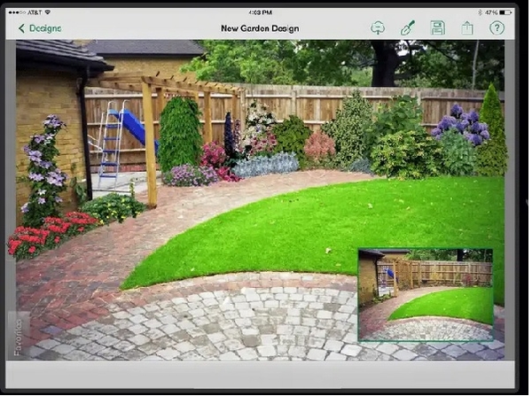Select the red flowers beside the path
Viewport: 532px width, 396px height.
tap(51, 234)
